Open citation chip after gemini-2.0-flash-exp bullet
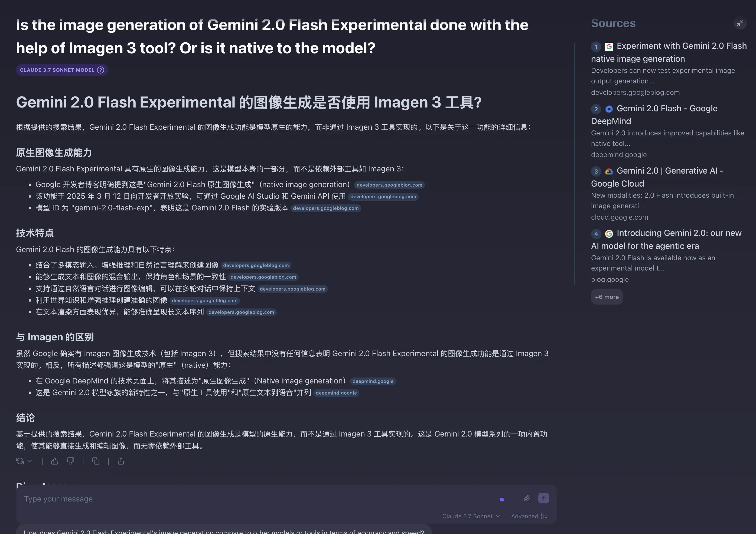 pos(326,208)
